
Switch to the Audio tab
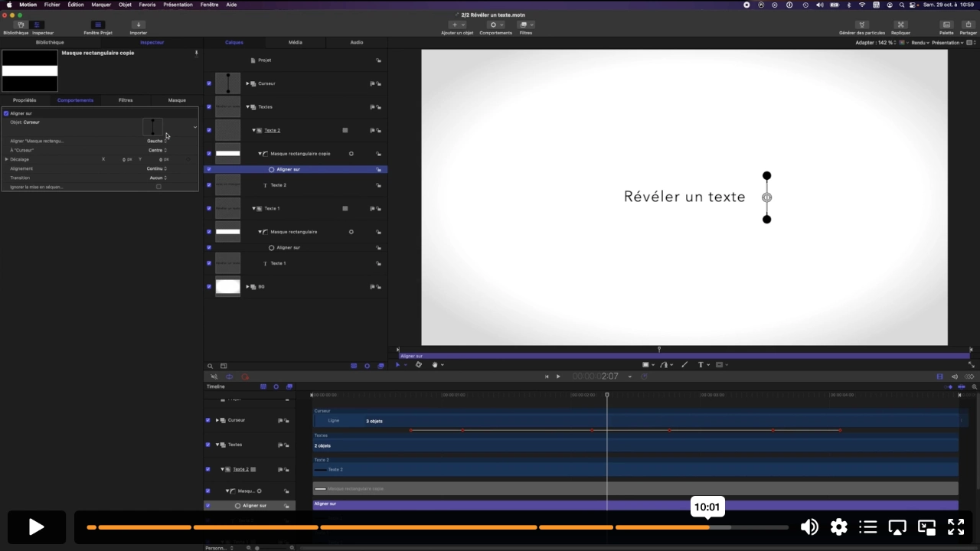357,42
